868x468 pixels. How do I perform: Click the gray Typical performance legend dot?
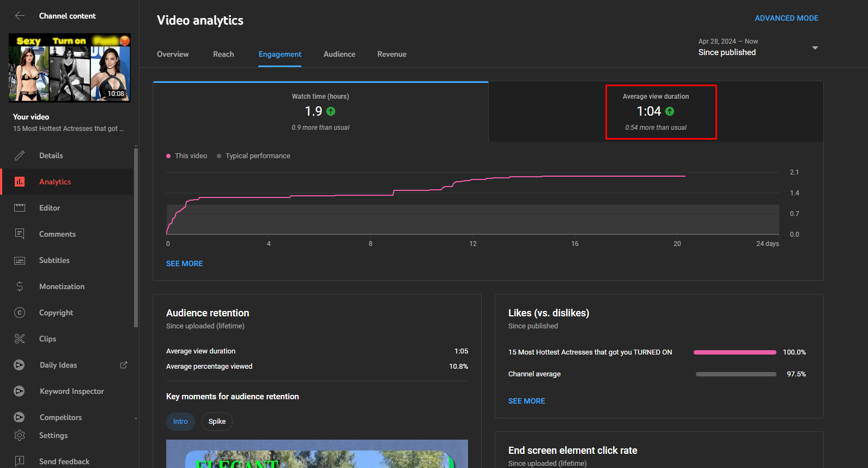pos(219,156)
